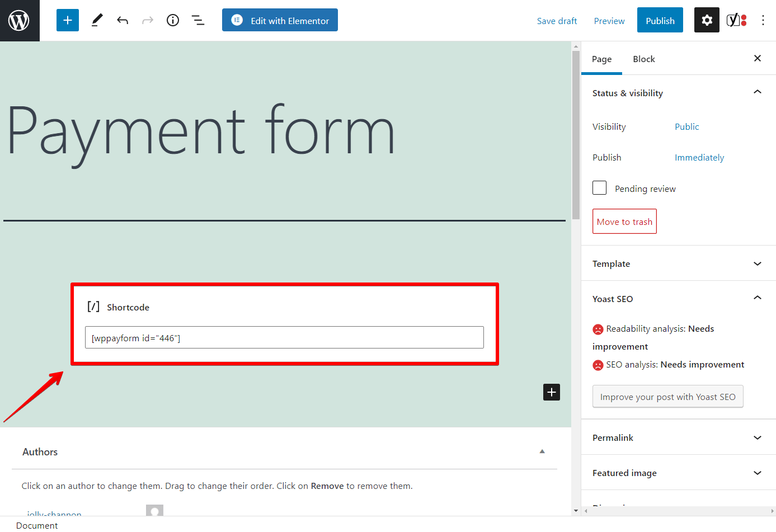This screenshot has width=776, height=532.
Task: Open the more options three-dot menu
Action: click(x=763, y=20)
